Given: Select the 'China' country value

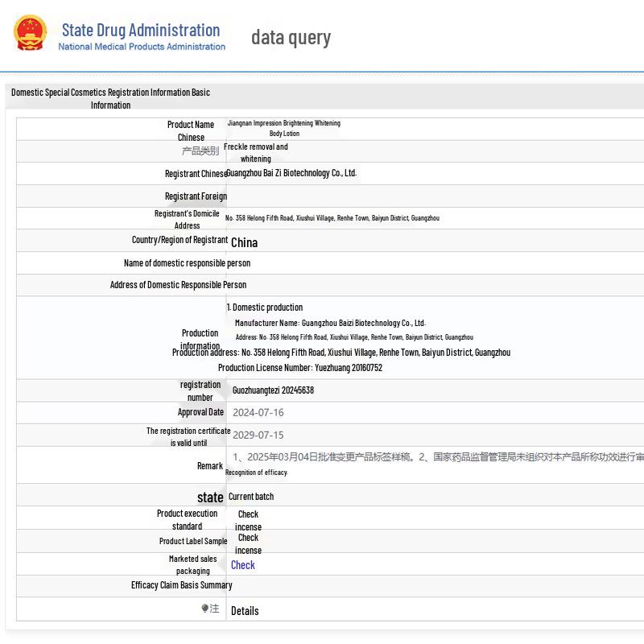Looking at the screenshot, I should click(245, 243).
